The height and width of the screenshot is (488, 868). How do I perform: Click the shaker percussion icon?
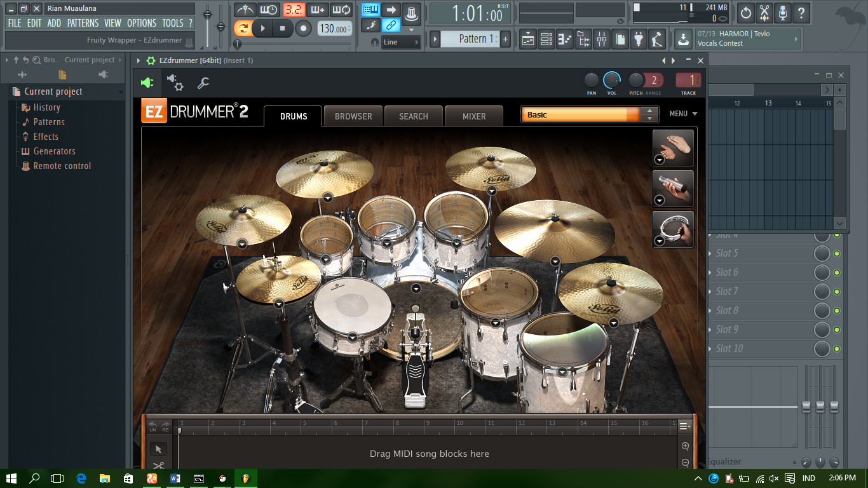click(x=673, y=189)
